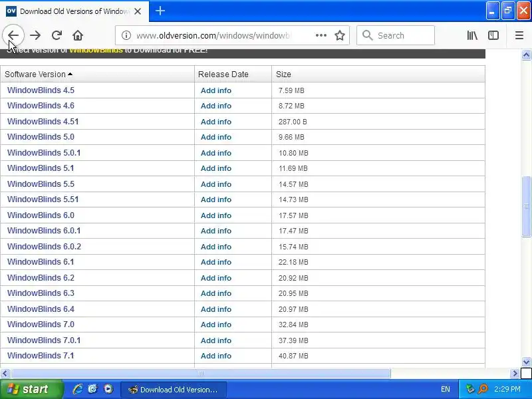Open the Library bookshelf icon
This screenshot has height=399, width=532.
coord(472,35)
